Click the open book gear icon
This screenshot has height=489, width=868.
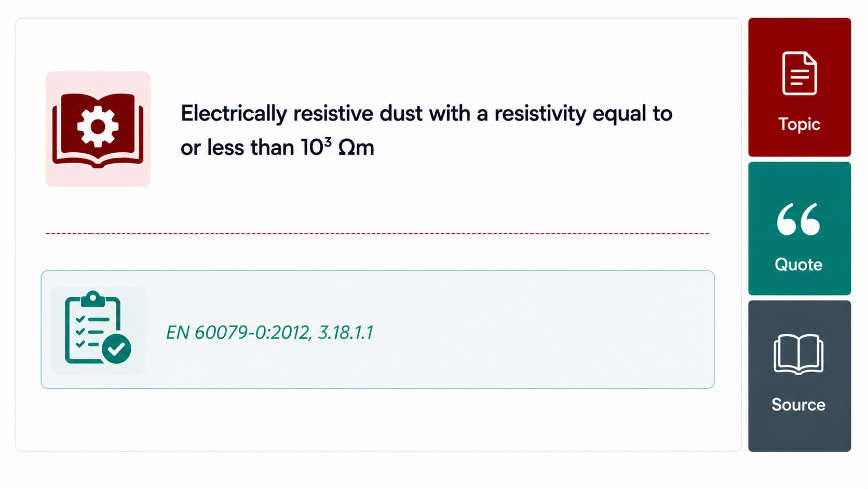coord(98,130)
